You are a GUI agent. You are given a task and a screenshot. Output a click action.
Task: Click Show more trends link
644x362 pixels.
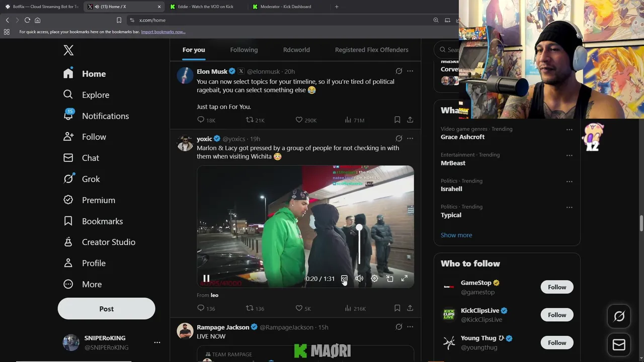[456, 235]
